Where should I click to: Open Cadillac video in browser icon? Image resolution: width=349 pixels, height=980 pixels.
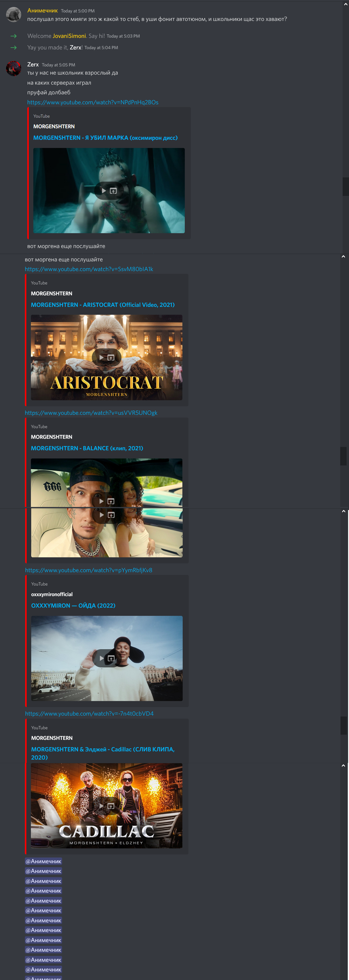(x=111, y=806)
